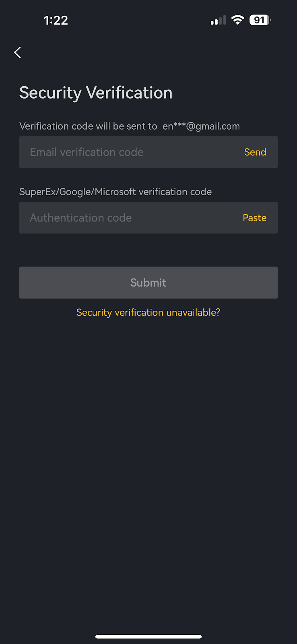The image size is (297, 644).
Task: Tap the word SuperEx in the label
Action: tap(38, 192)
